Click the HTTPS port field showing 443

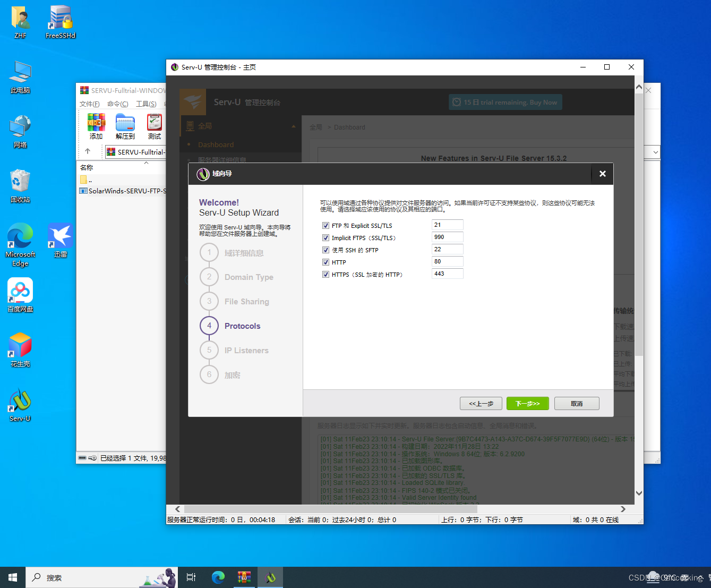point(448,274)
